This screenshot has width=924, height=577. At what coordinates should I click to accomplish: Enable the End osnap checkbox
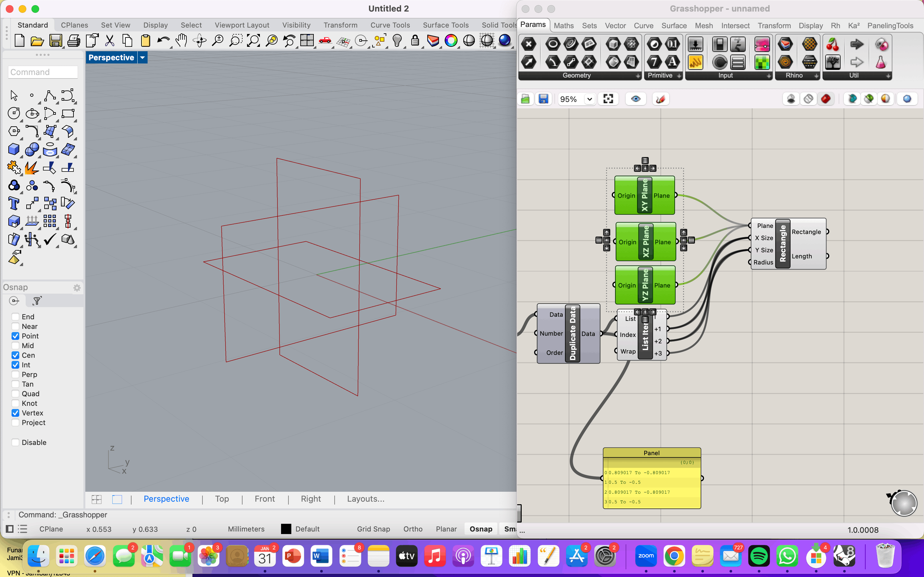(x=15, y=317)
